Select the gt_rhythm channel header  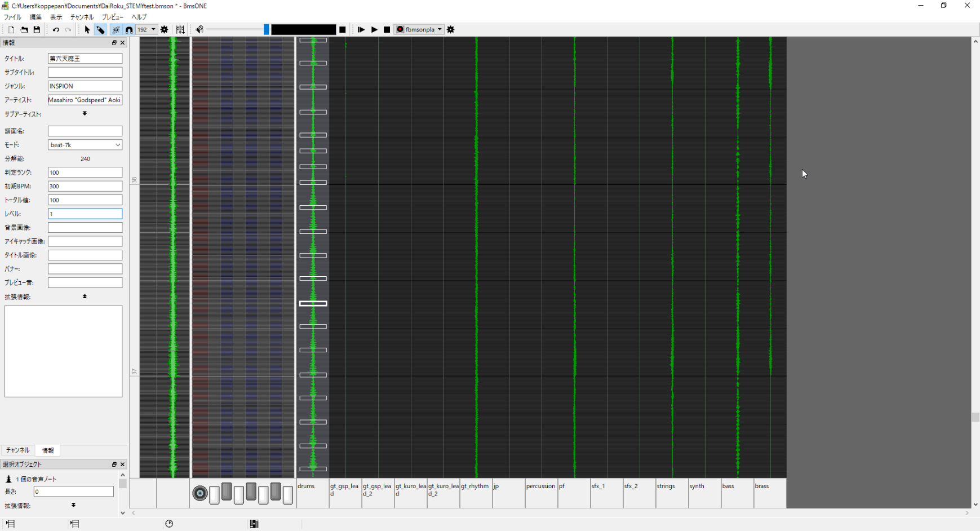point(476,493)
